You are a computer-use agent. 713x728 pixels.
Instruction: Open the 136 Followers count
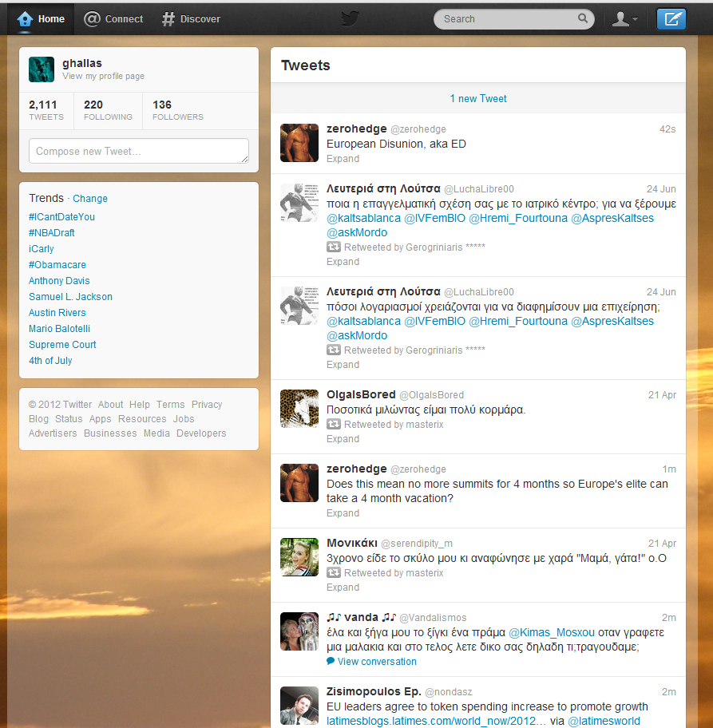[178, 110]
